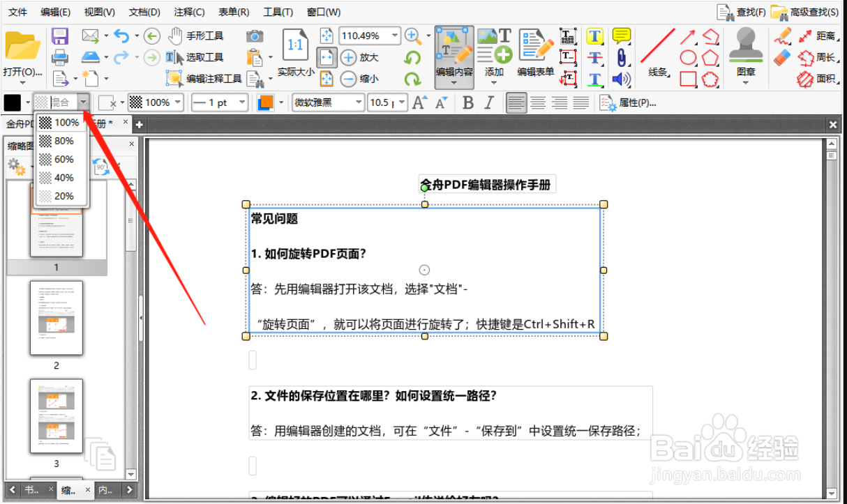This screenshot has width=847, height=504.
Task: Rotate view counterclockwise green arrow
Action: [413, 58]
